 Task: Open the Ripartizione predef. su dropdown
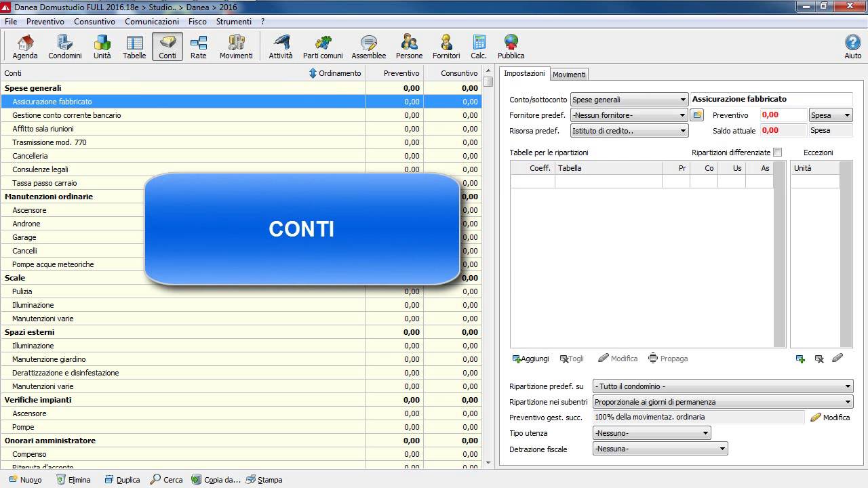pos(723,386)
